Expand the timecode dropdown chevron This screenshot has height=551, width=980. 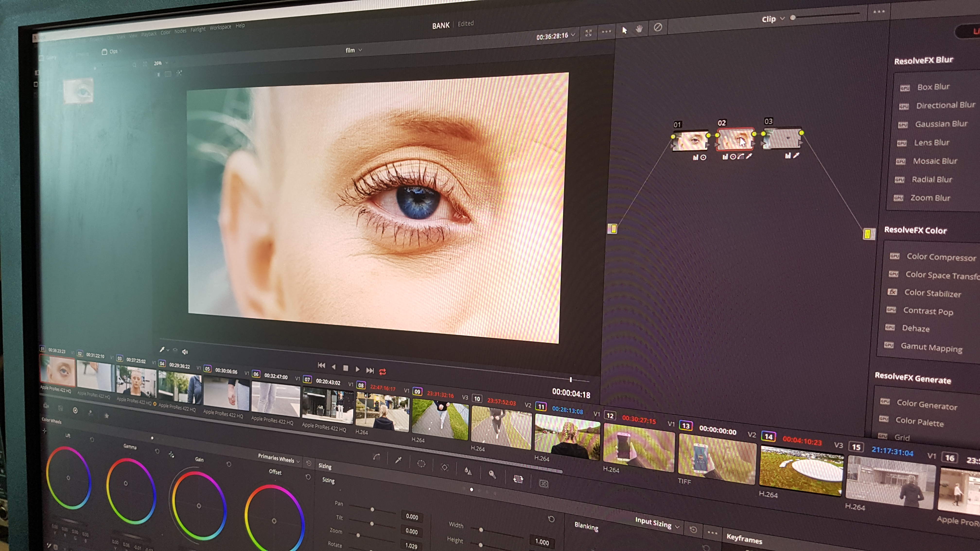pyautogui.click(x=573, y=35)
